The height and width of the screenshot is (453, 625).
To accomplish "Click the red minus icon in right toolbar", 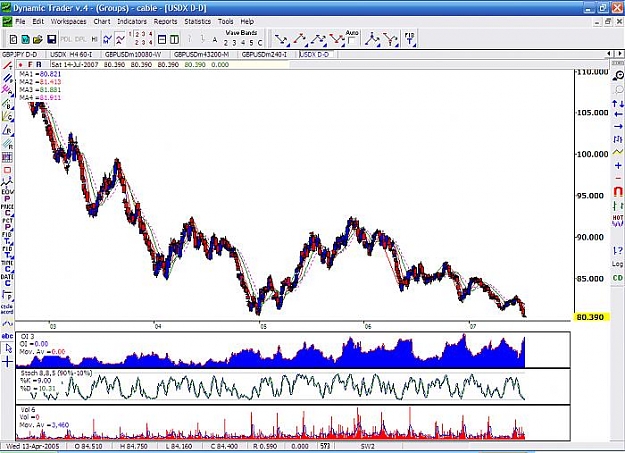I will point(618,178).
